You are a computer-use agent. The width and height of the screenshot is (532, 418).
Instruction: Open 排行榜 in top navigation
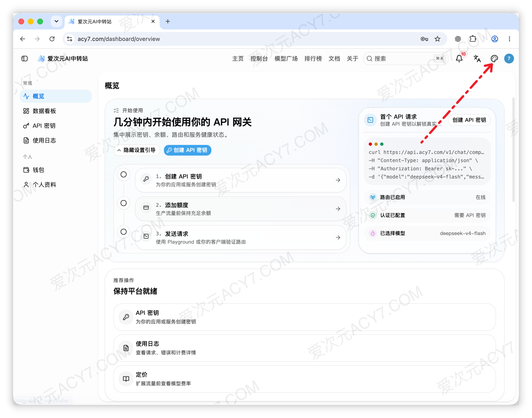click(313, 59)
